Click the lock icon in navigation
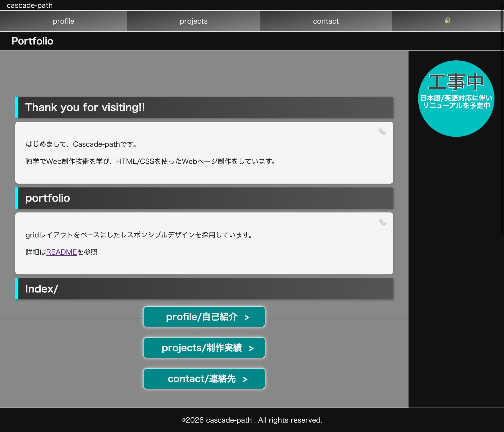The width and height of the screenshot is (504, 432). click(448, 20)
